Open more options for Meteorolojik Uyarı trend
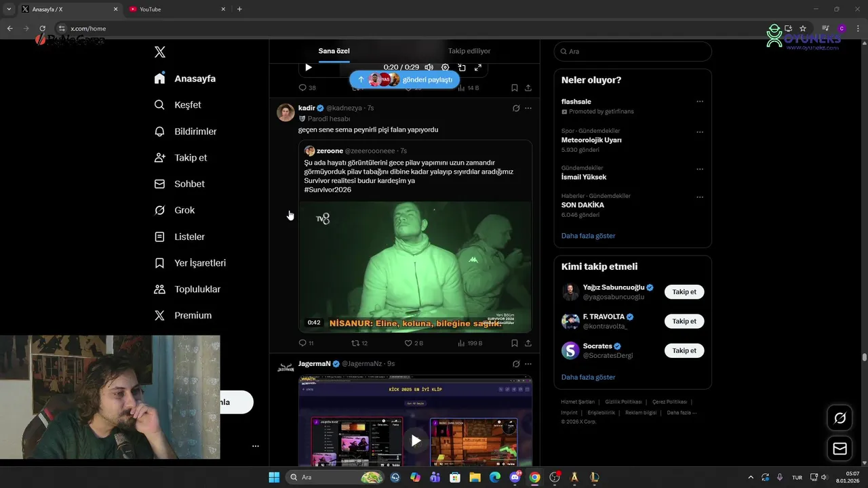This screenshot has height=488, width=868. tap(700, 132)
